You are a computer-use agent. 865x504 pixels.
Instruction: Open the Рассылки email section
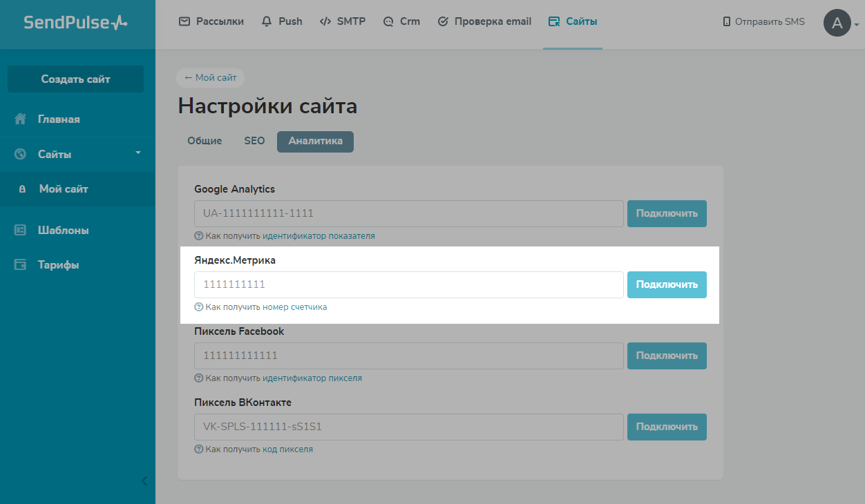[211, 21]
